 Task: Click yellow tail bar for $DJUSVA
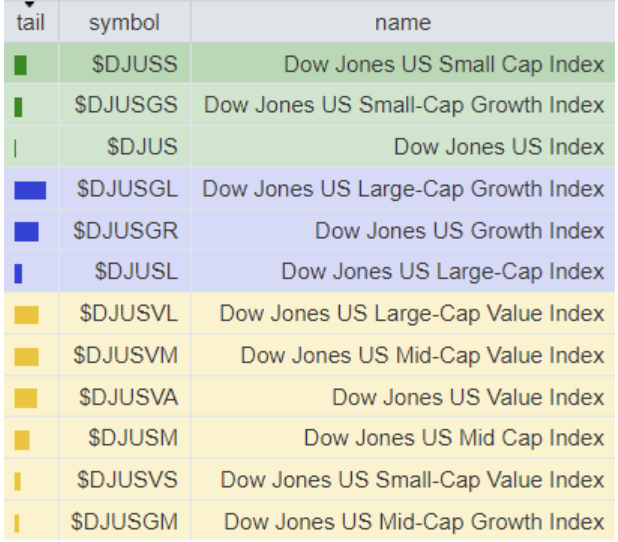pos(26,398)
